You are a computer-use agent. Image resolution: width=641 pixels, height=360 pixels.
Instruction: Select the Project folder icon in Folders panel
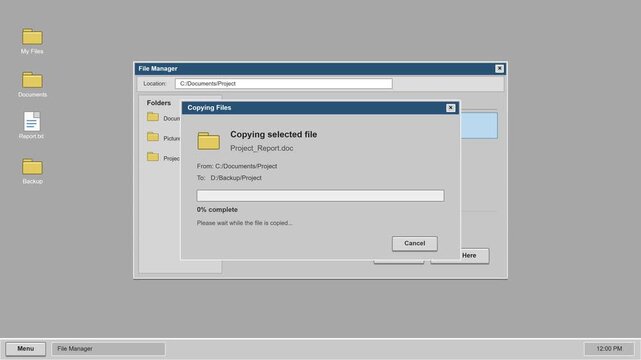point(153,157)
